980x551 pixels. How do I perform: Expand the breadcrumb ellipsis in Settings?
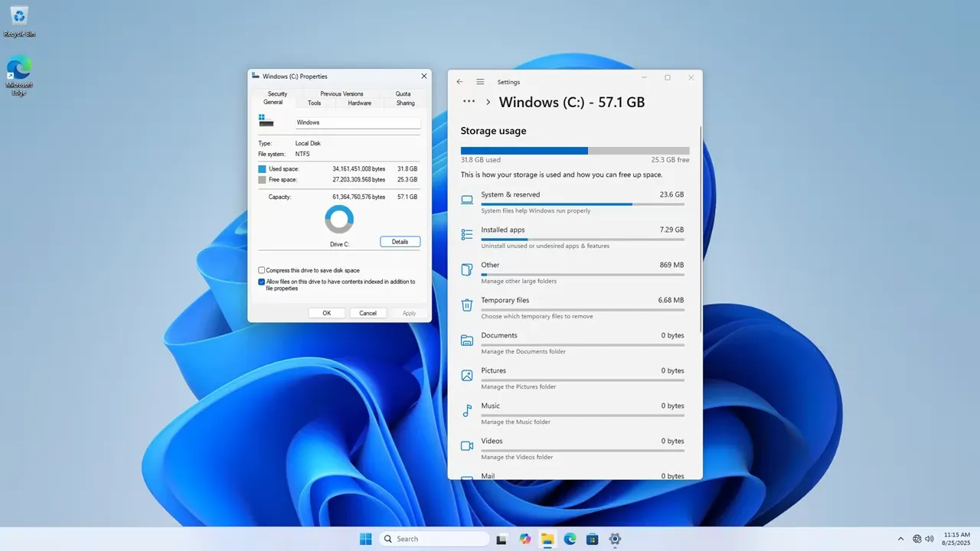[469, 102]
